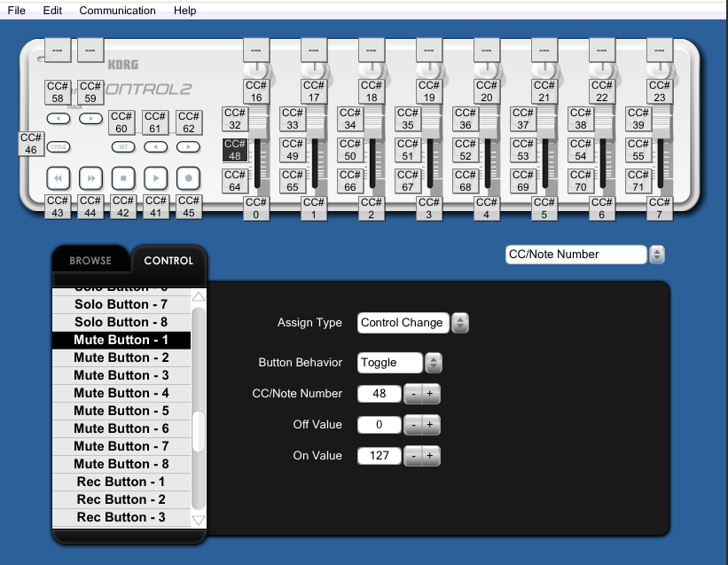Open the Communication menu
This screenshot has width=728, height=565.
[117, 11]
